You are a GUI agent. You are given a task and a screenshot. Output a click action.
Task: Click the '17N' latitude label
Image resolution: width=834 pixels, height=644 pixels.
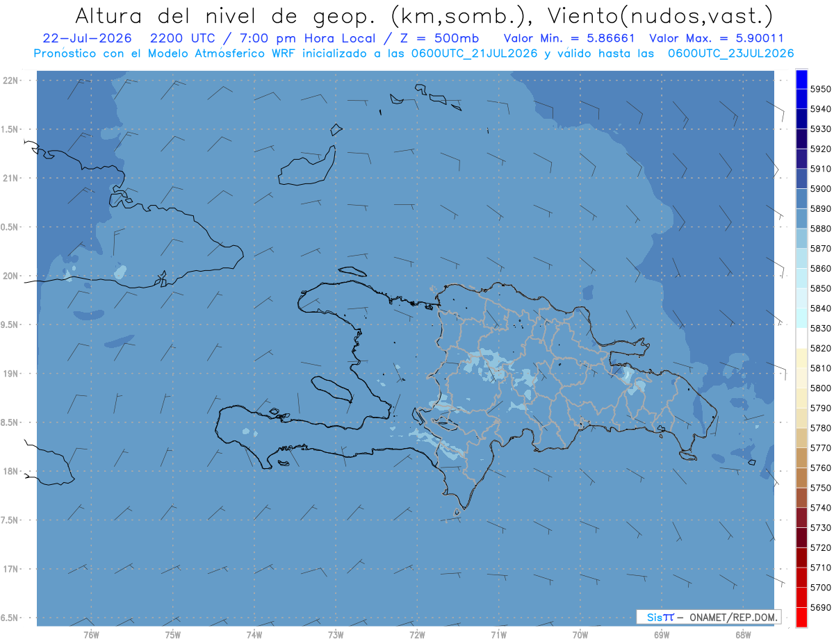click(11, 569)
